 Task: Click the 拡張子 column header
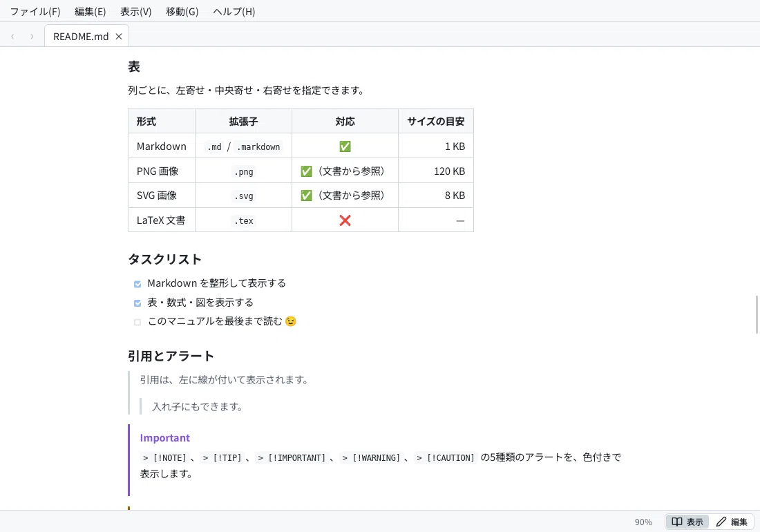[x=243, y=121]
